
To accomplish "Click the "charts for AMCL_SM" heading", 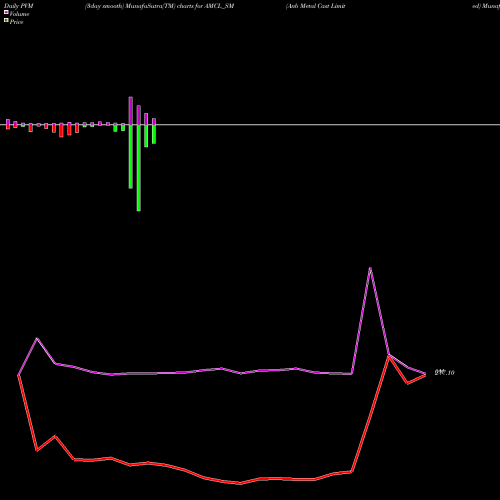I will point(205,6).
